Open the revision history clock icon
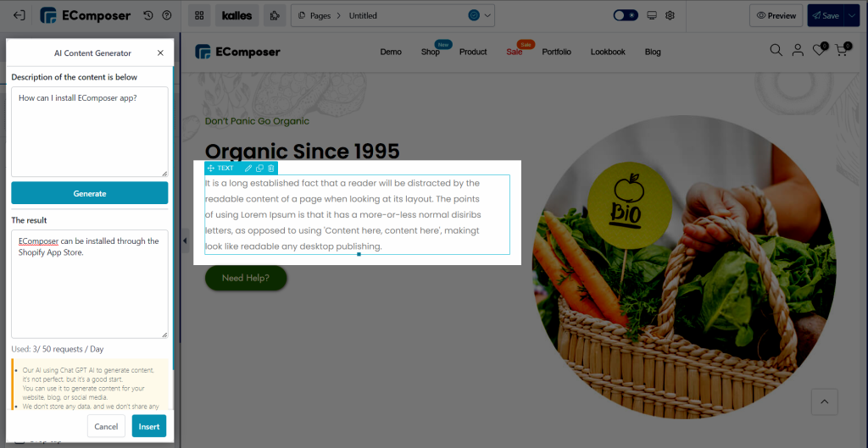The image size is (868, 448). 147,15
